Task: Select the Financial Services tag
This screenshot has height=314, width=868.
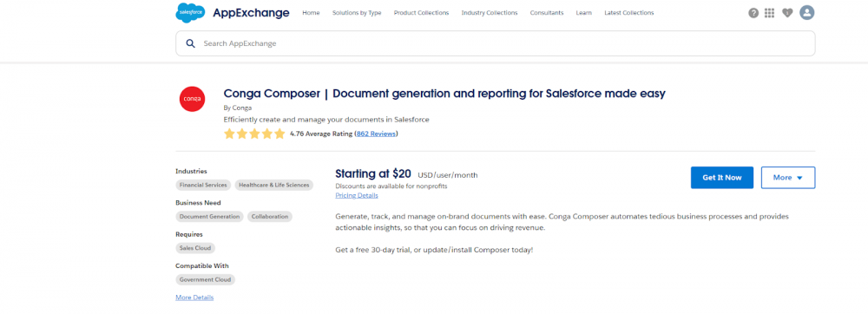Action: click(203, 186)
